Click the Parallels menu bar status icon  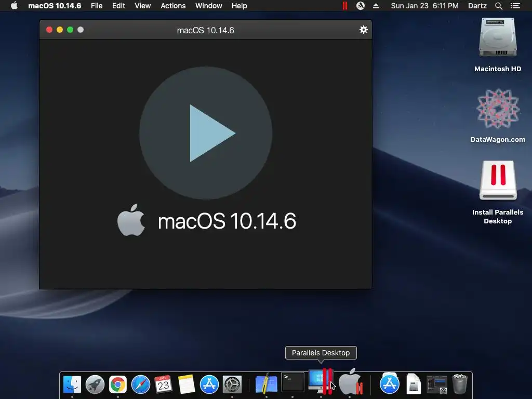(345, 6)
